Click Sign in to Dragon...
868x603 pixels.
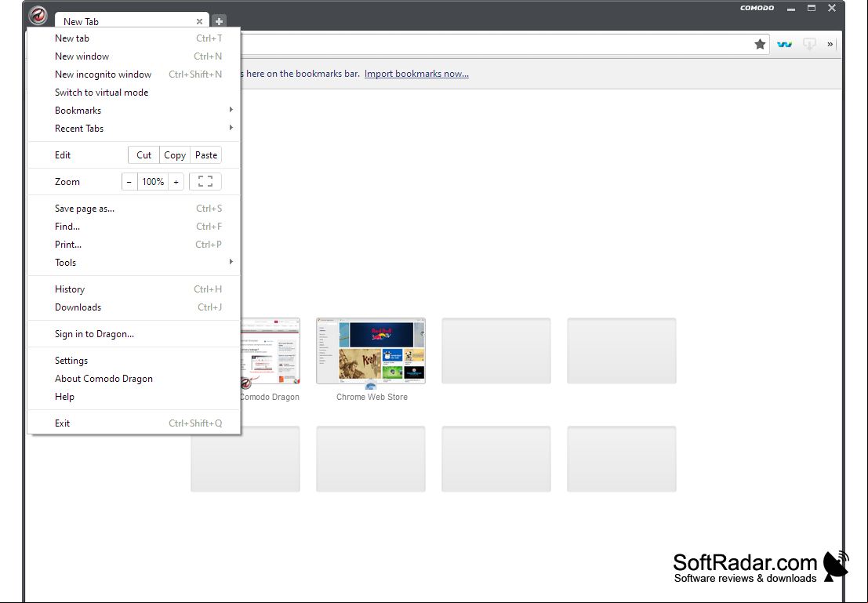pyautogui.click(x=134, y=334)
